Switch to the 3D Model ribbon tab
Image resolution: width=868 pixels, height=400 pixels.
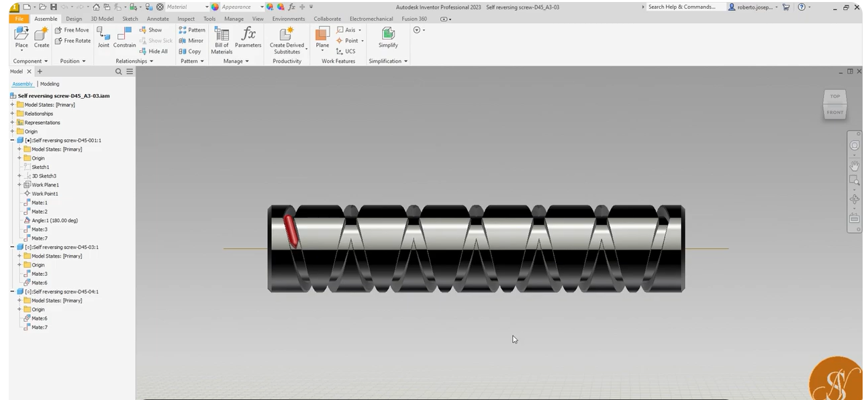[102, 19]
